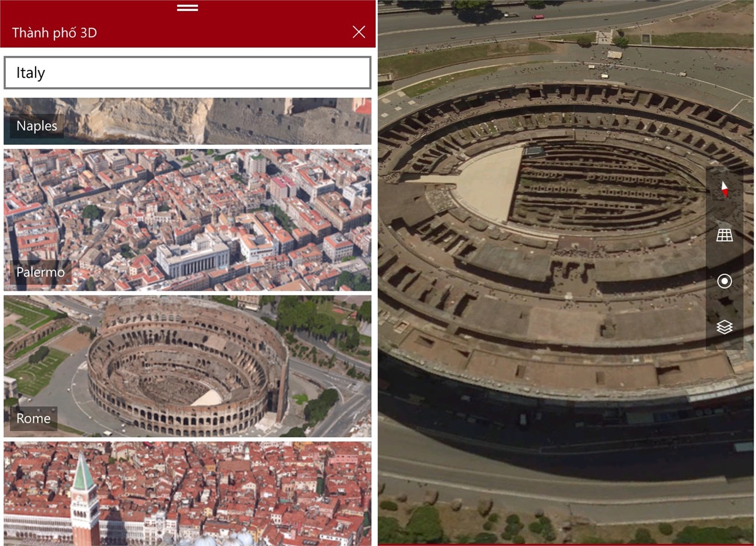
Task: Show my location with the target icon
Action: click(x=724, y=281)
